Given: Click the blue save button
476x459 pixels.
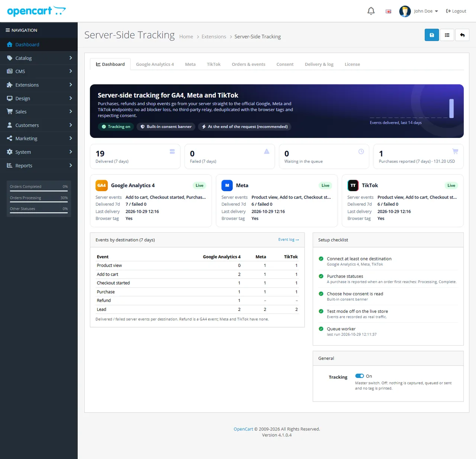Looking at the screenshot, I should tap(432, 35).
